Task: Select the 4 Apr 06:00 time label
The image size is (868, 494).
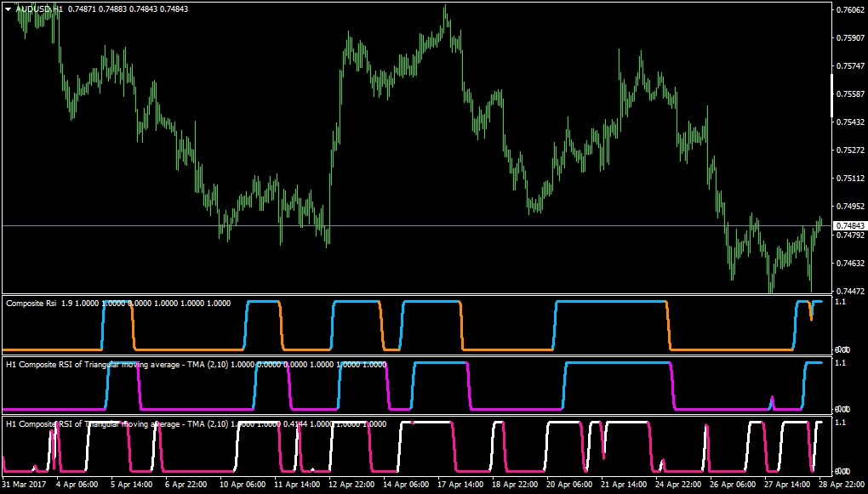Action: tap(77, 484)
